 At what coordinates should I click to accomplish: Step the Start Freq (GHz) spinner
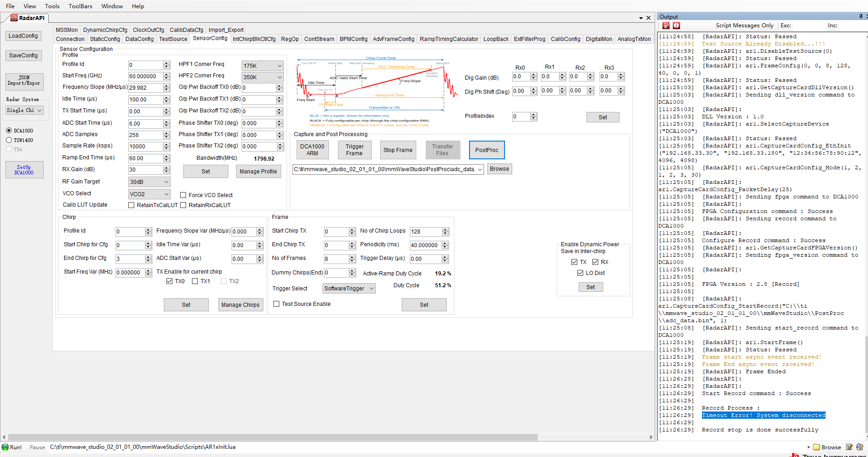pyautogui.click(x=167, y=76)
